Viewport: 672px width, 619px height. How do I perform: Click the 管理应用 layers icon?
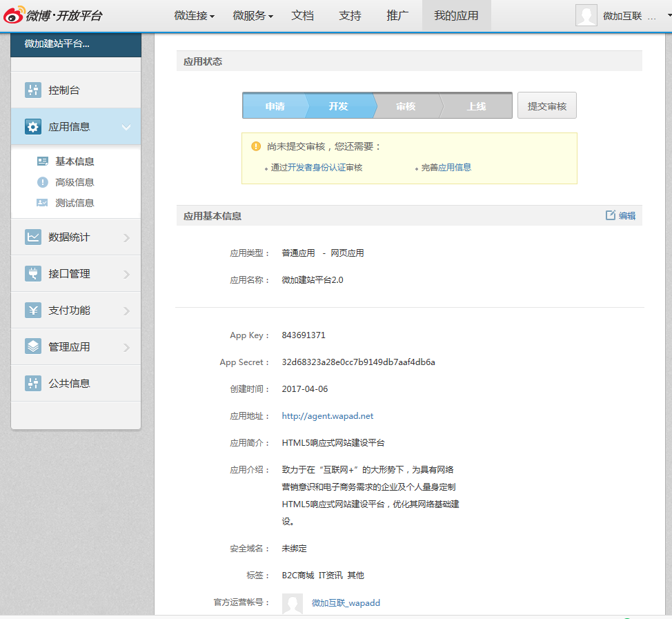(x=33, y=347)
